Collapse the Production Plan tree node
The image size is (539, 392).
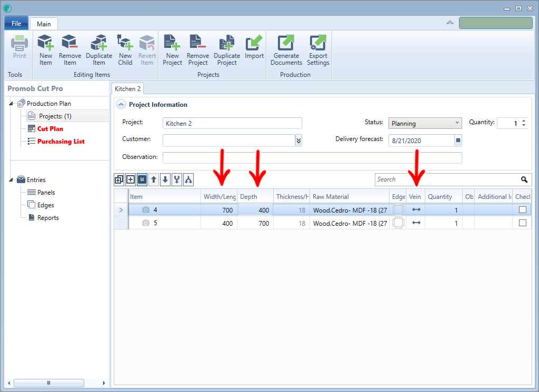coord(11,104)
